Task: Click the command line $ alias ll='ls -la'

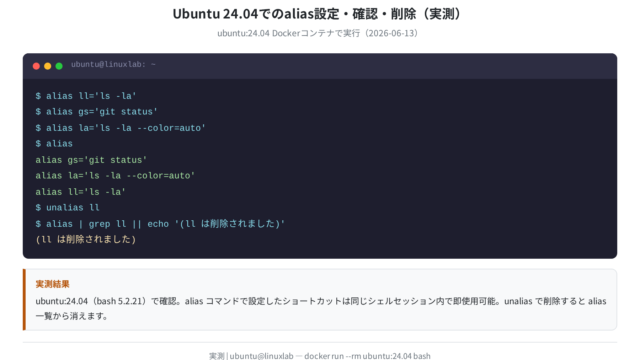Action: [86, 96]
